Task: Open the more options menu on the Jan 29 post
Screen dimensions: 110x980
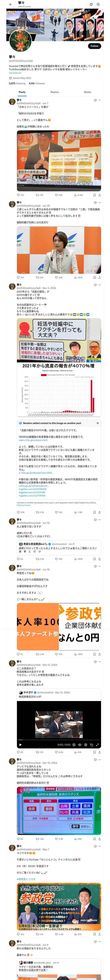Action: [100, 202]
